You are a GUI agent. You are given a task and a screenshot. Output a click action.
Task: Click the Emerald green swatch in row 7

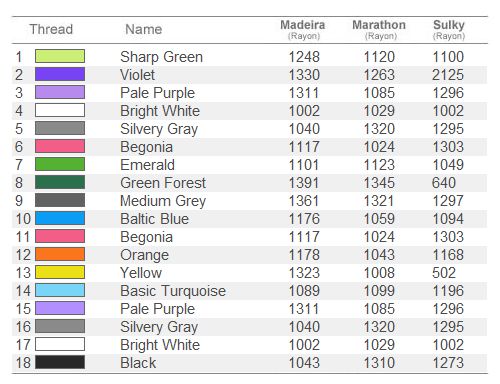pyautogui.click(x=60, y=164)
